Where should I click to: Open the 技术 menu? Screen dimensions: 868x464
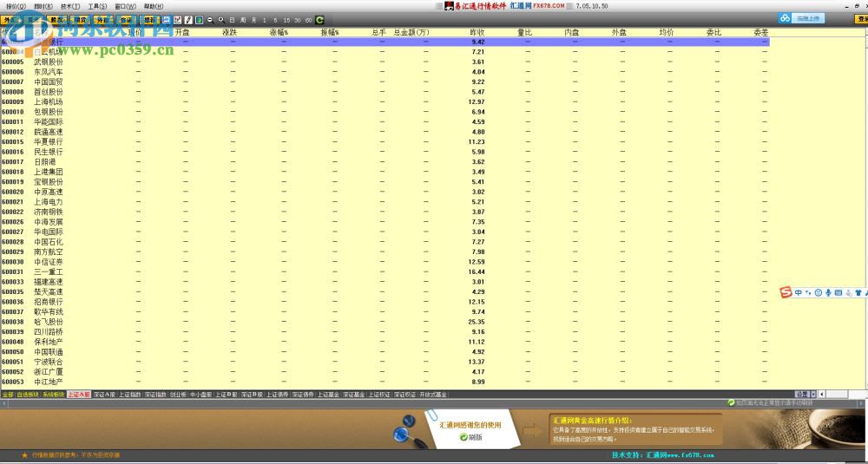(70, 6)
